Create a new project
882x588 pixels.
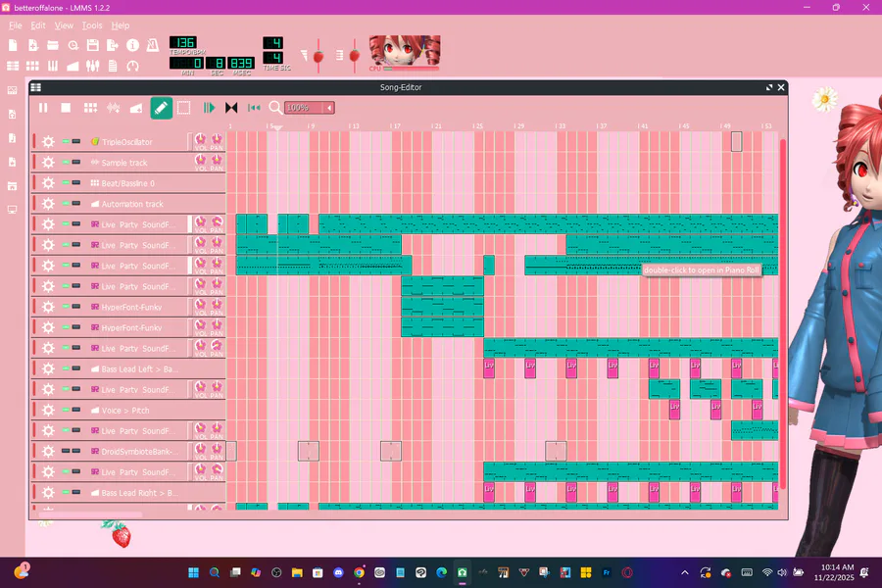coord(13,46)
